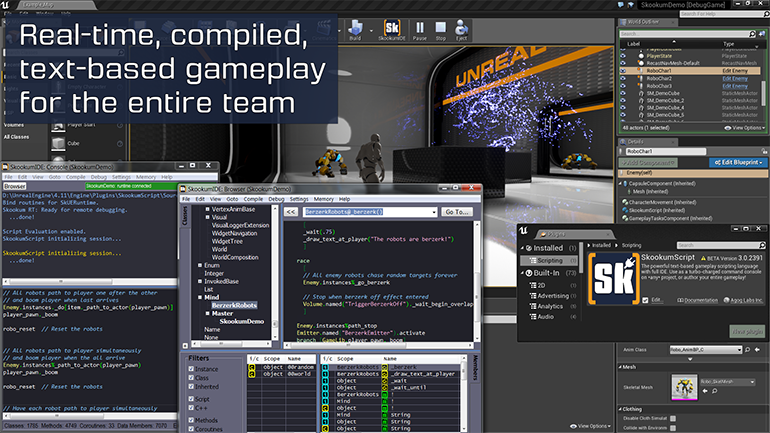Open Compile menu in Browser window

coord(253,199)
